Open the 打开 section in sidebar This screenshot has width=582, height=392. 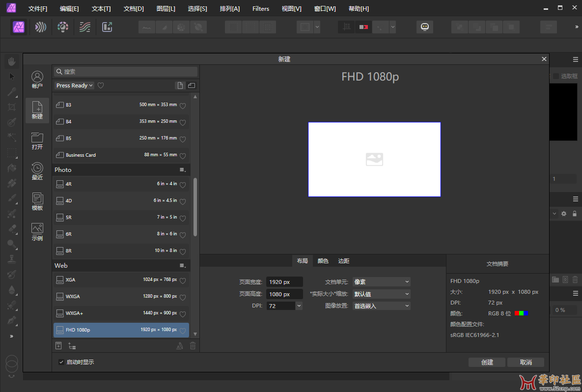tap(37, 140)
